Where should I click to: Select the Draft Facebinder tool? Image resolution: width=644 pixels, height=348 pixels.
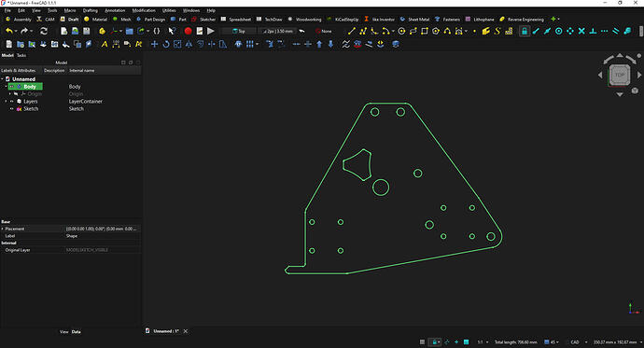pos(486,31)
